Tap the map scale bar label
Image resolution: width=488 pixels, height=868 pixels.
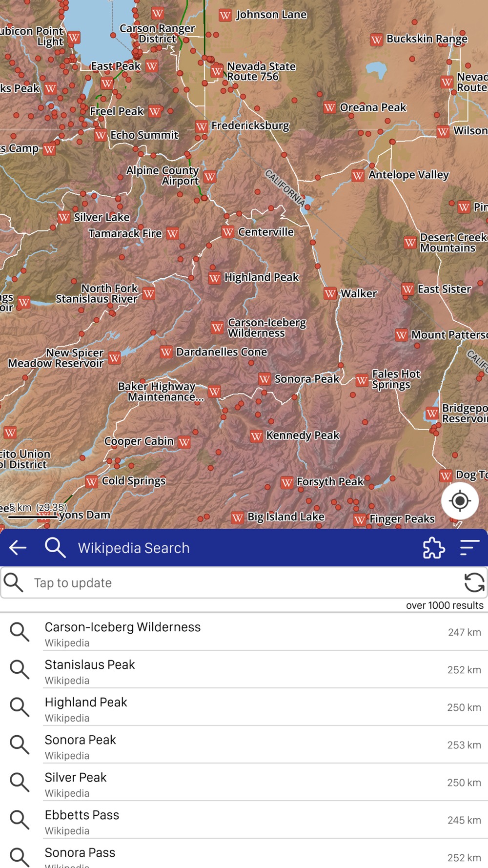(x=38, y=508)
